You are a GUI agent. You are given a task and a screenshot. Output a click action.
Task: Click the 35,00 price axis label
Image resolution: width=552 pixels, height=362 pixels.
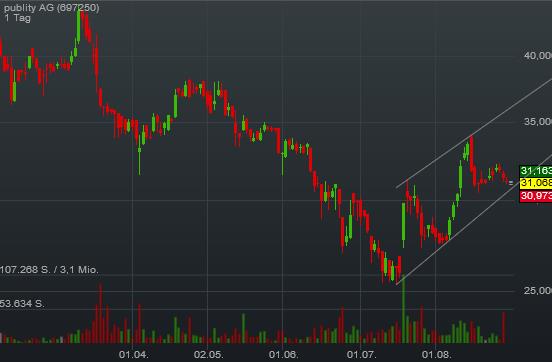click(x=538, y=121)
